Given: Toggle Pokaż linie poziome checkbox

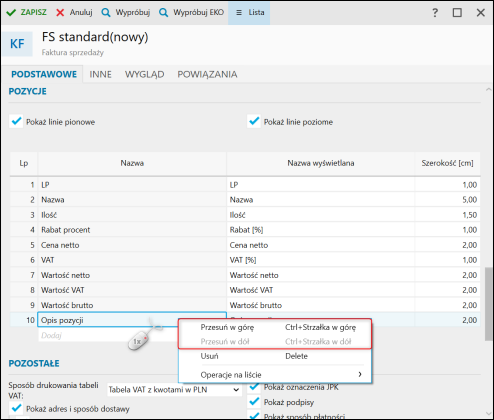Looking at the screenshot, I should coord(254,121).
